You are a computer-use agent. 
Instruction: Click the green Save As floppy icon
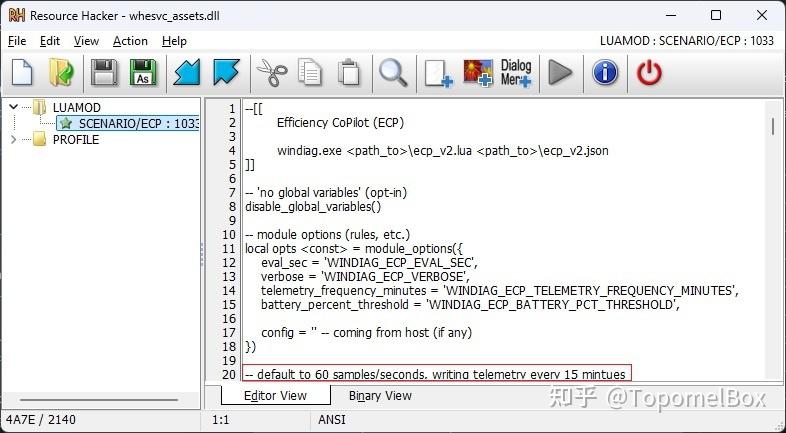(x=143, y=73)
